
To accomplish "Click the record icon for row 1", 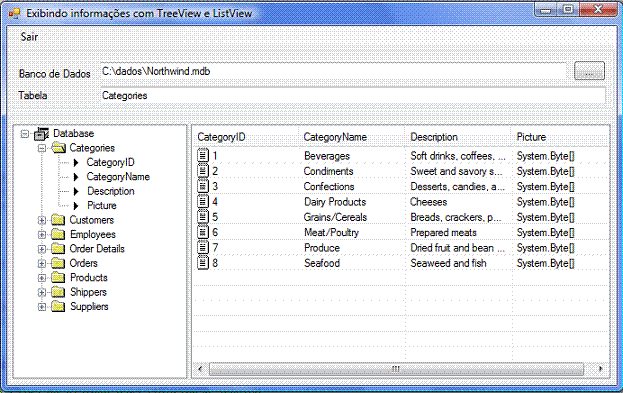I will 203,155.
